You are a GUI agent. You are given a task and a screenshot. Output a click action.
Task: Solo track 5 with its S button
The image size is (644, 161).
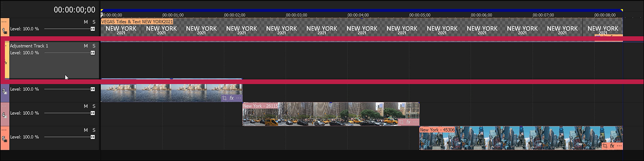click(x=94, y=130)
